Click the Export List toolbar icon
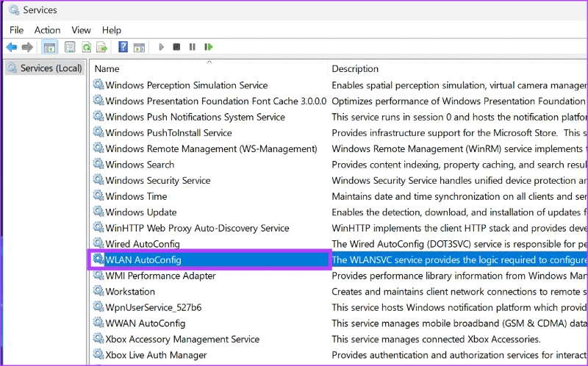The height and width of the screenshot is (366, 588). (x=102, y=47)
